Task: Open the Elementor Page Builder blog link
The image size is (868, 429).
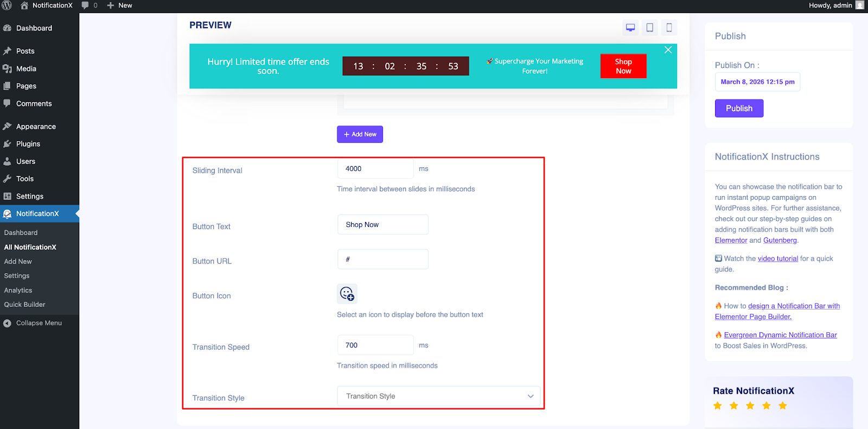Action: pos(777,311)
